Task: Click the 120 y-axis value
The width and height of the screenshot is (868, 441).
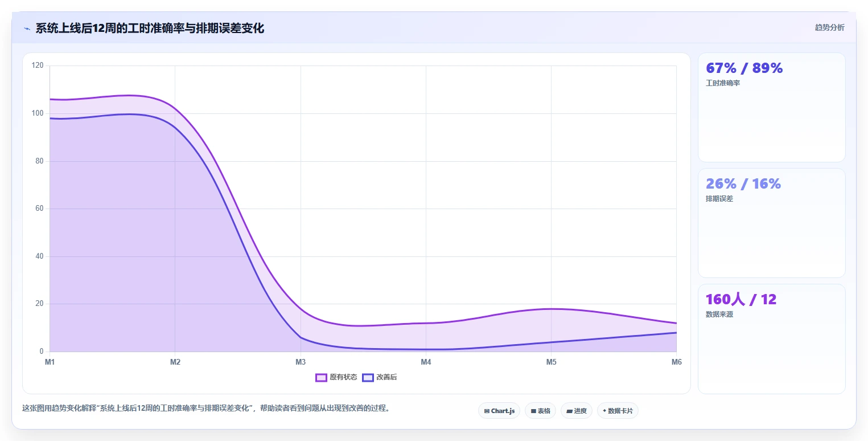Action: tap(38, 66)
